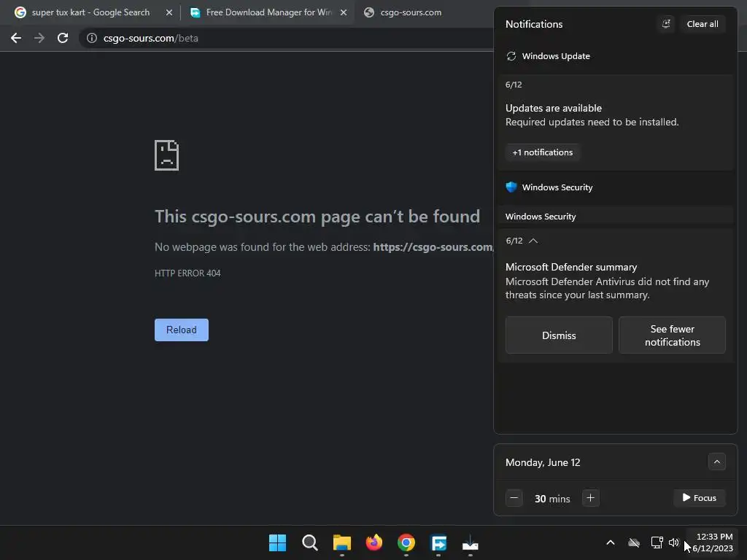The height and width of the screenshot is (560, 747).
Task: Start a Focus session
Action: [x=700, y=497]
